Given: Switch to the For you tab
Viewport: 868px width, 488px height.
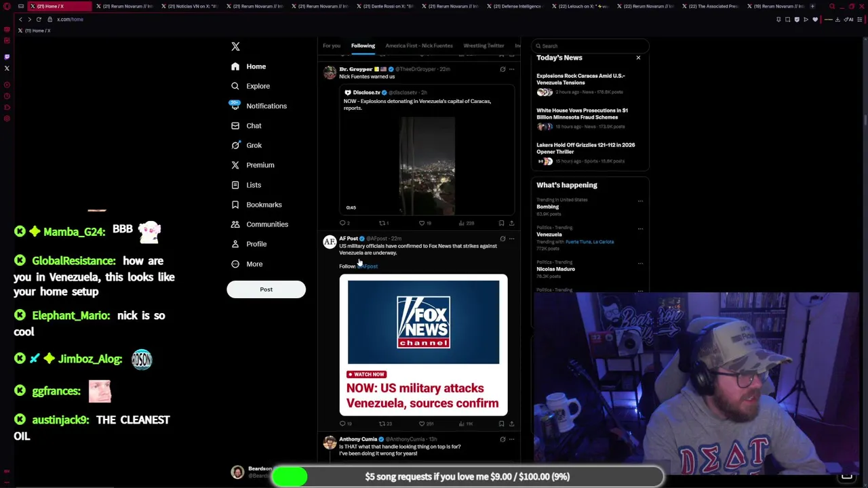Looking at the screenshot, I should point(332,45).
